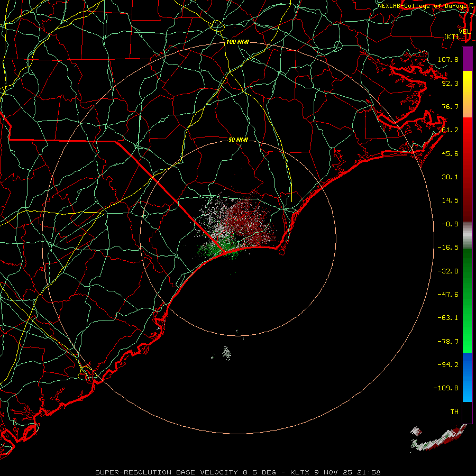Click the TH label at scale bottom
The height and width of the screenshot is (476, 476).
(454, 412)
